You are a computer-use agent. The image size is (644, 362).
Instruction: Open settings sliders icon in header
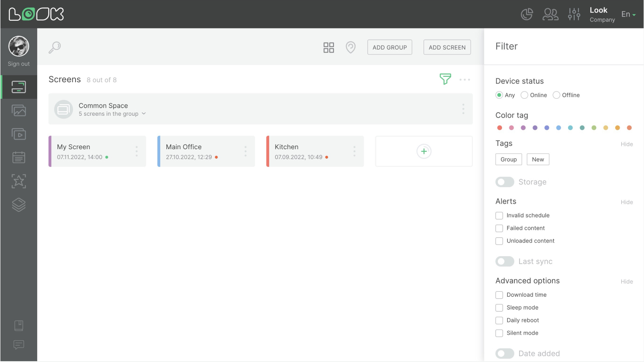pyautogui.click(x=574, y=14)
